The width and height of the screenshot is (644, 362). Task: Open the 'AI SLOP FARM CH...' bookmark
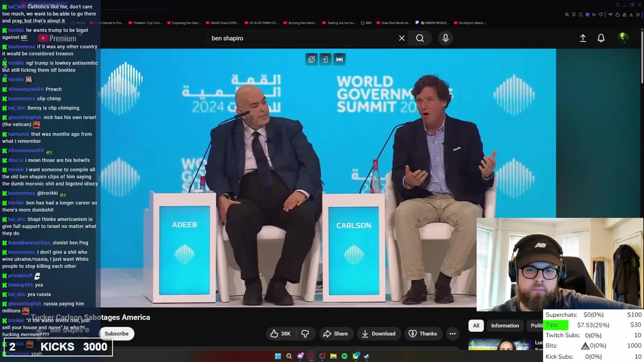click(261, 23)
